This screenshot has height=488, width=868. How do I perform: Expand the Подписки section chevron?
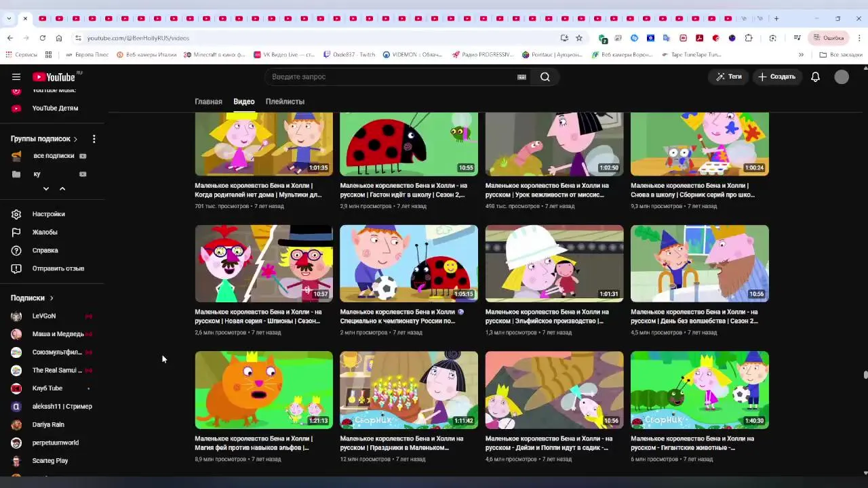[52, 298]
